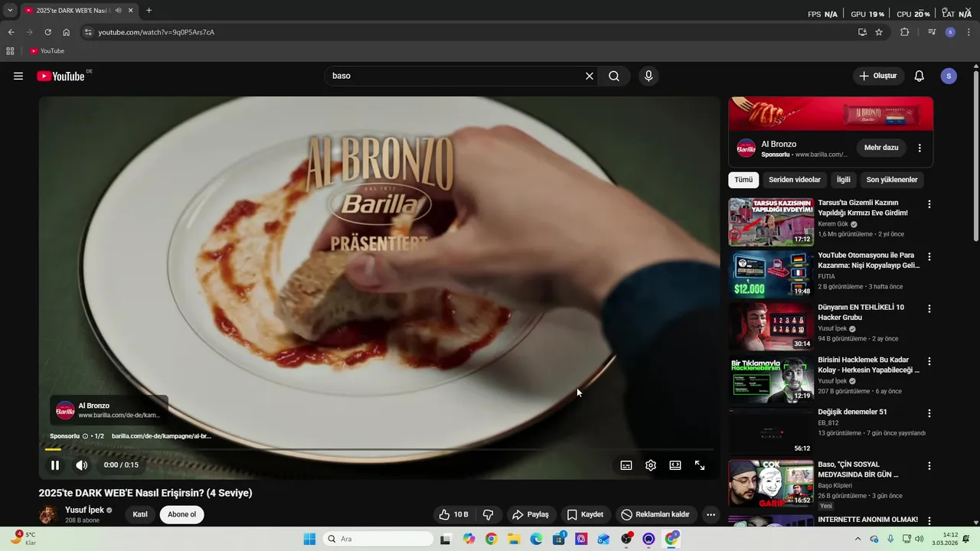This screenshot has height=551, width=980.
Task: Select the İlgili filter chip
Action: (x=843, y=180)
